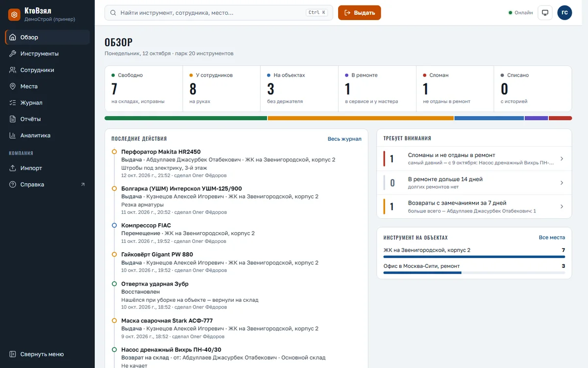Open the В ремонте stat card

tap(377, 89)
